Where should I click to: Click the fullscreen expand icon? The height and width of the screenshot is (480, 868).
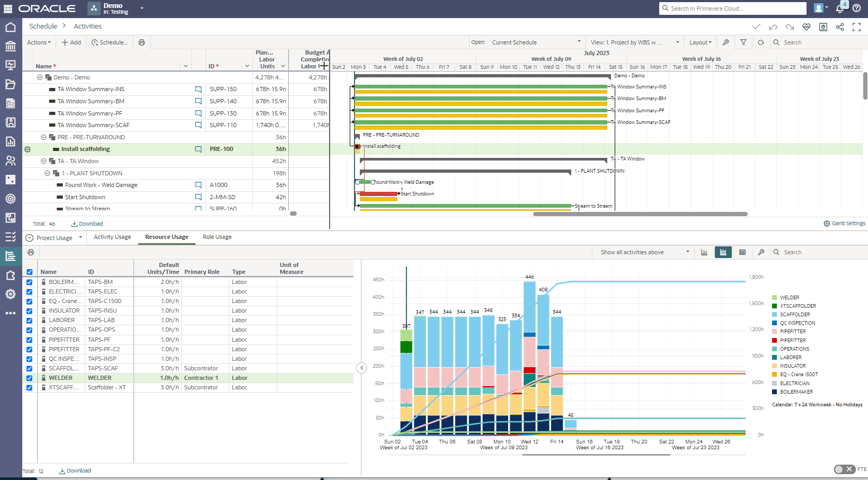[856, 27]
